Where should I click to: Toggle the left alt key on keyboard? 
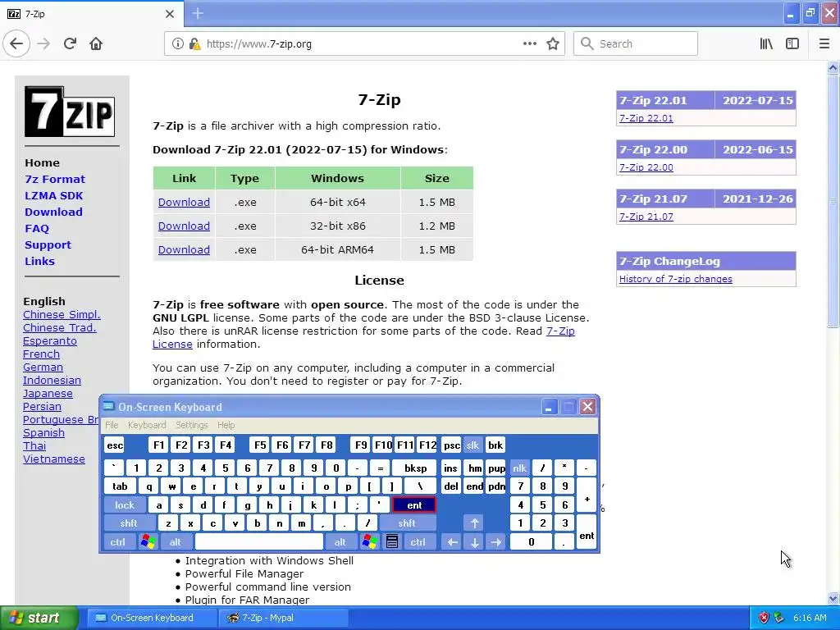(x=176, y=541)
